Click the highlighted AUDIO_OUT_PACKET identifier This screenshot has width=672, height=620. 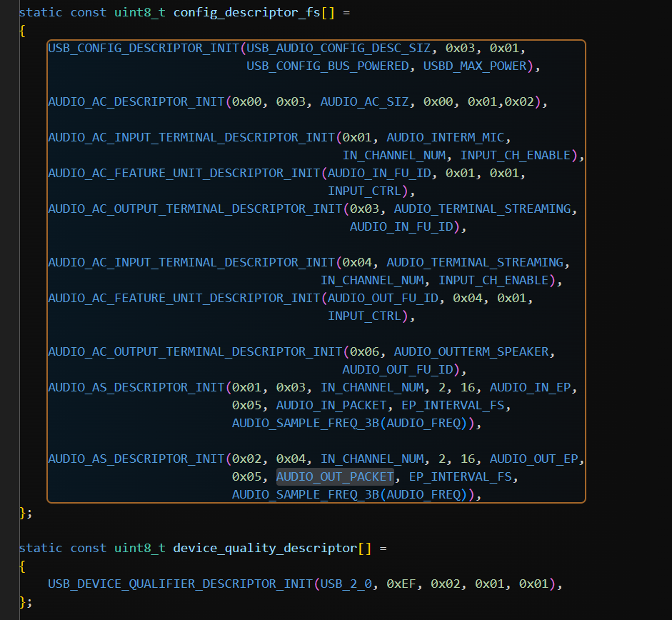point(335,476)
